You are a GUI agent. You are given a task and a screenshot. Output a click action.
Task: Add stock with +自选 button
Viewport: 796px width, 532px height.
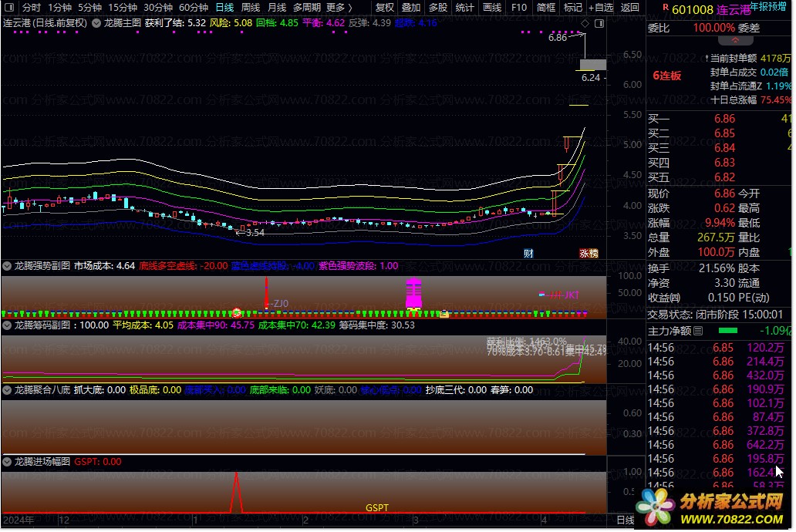(x=601, y=7)
